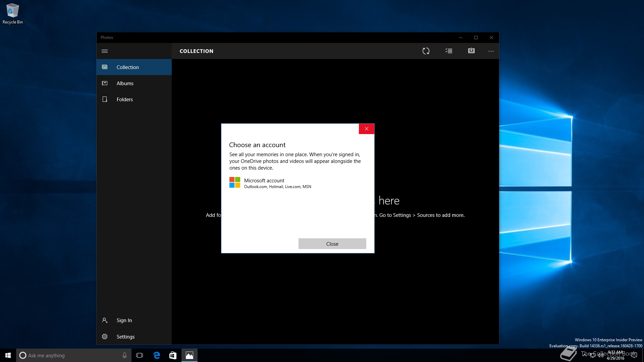This screenshot has height=362, width=644.
Task: Click the Refresh icon in the toolbar
Action: click(426, 51)
